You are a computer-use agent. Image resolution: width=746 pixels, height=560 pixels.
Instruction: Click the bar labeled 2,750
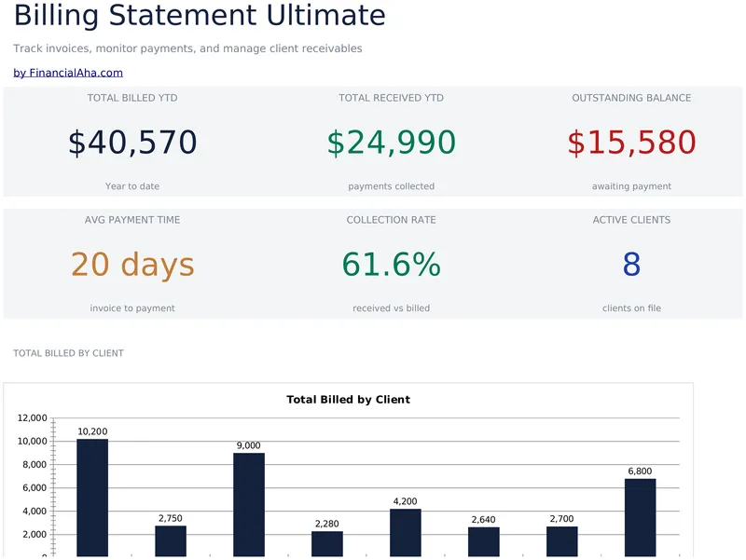(x=171, y=541)
